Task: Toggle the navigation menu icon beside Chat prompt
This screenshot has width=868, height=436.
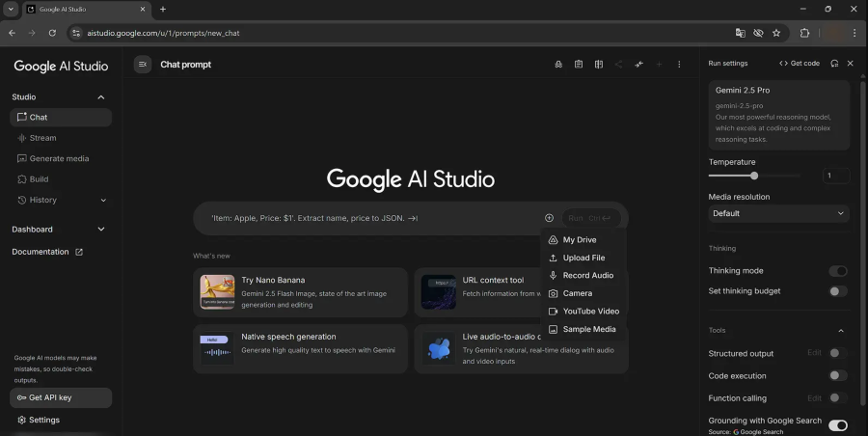Action: point(143,65)
